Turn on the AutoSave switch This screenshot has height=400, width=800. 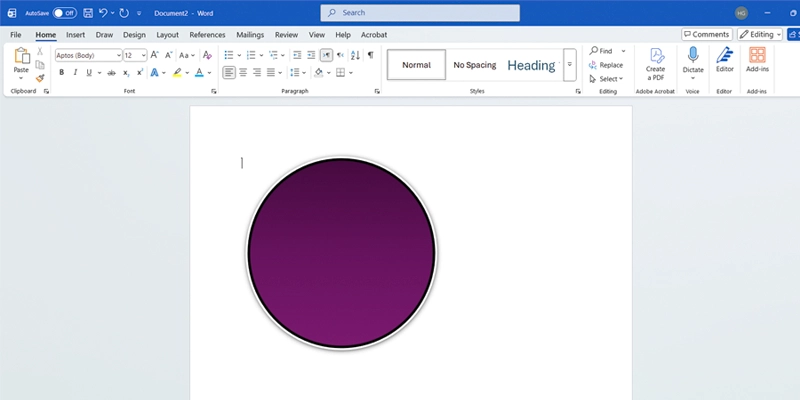click(x=64, y=13)
